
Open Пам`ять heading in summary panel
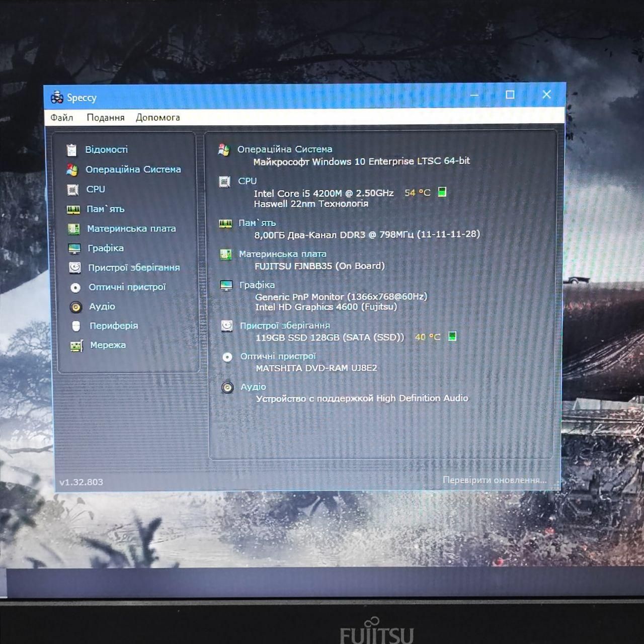257,223
